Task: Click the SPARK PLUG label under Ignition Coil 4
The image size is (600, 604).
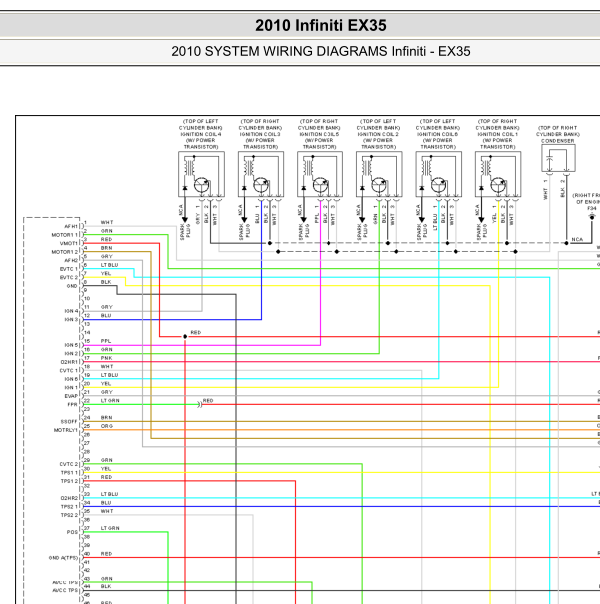Action: (x=185, y=231)
